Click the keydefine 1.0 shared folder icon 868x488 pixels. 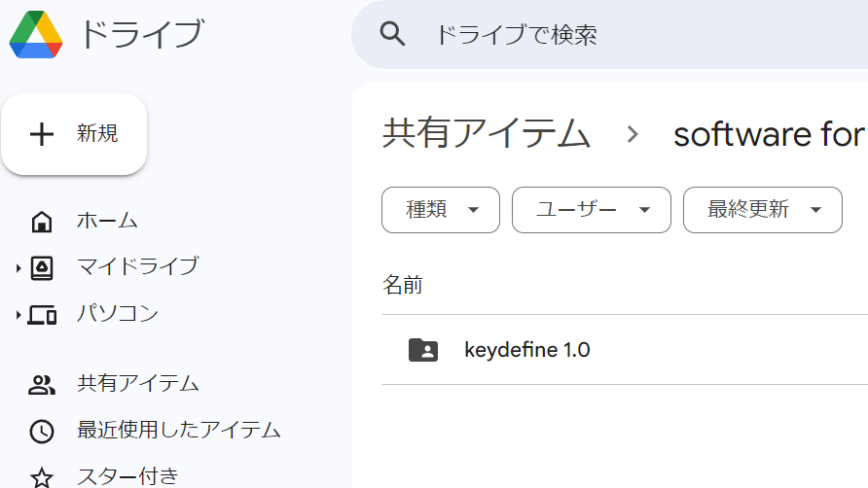[x=423, y=350]
